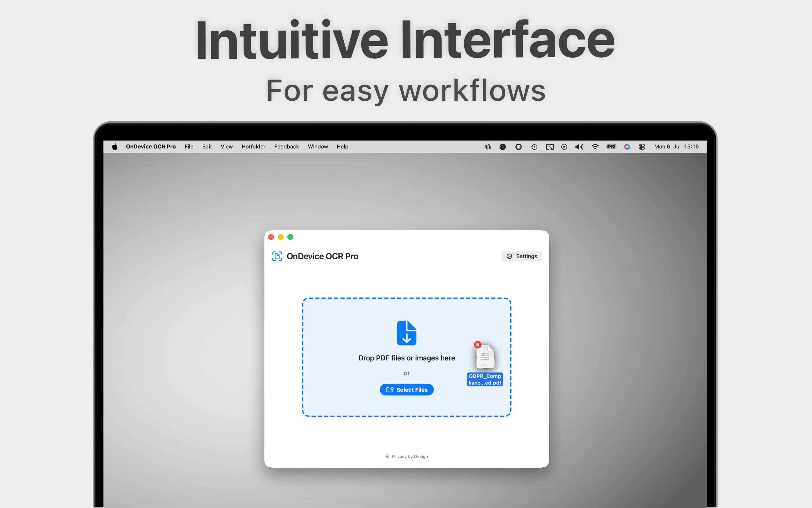Zoom the window with green button

click(290, 237)
